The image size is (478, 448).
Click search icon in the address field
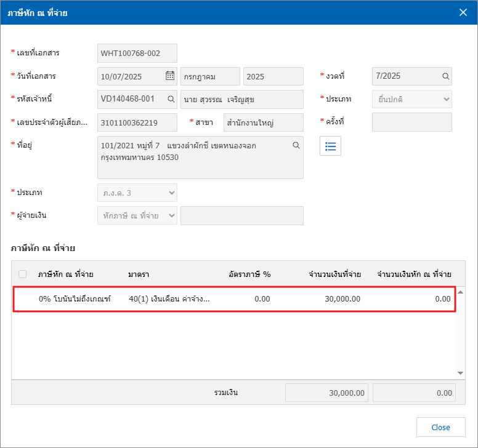click(x=296, y=145)
